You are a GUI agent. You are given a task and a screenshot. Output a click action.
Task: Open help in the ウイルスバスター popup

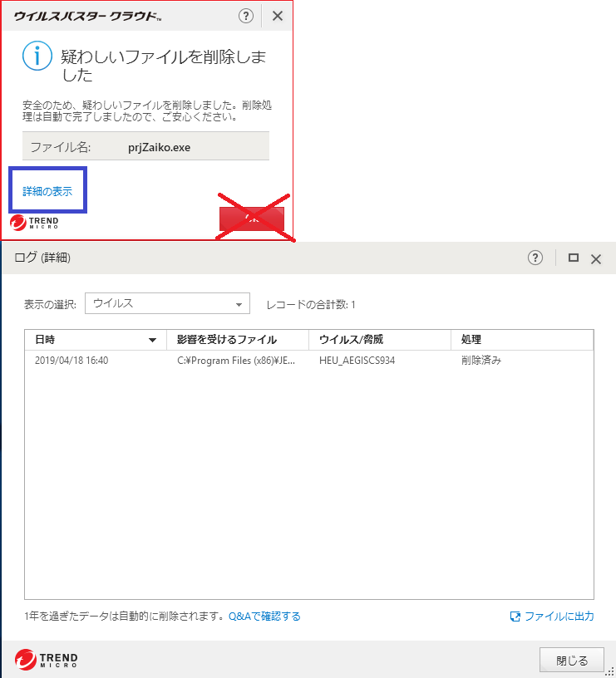pyautogui.click(x=246, y=16)
